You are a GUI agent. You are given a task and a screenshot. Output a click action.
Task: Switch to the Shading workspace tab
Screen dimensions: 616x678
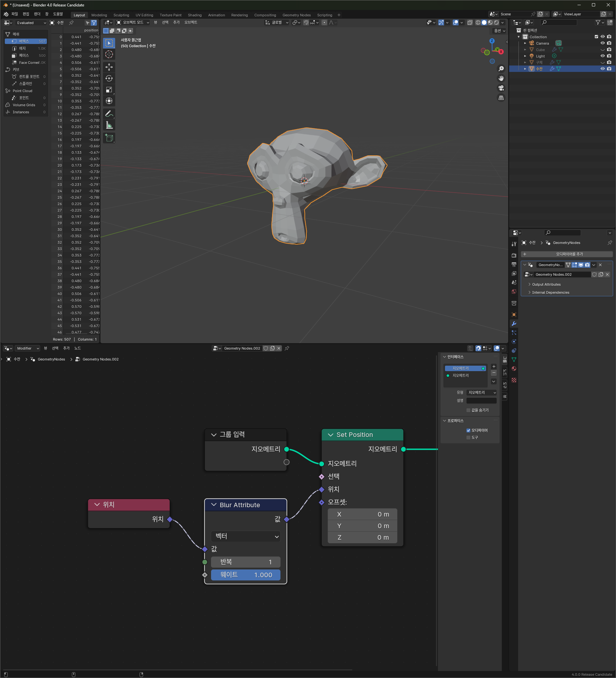194,15
